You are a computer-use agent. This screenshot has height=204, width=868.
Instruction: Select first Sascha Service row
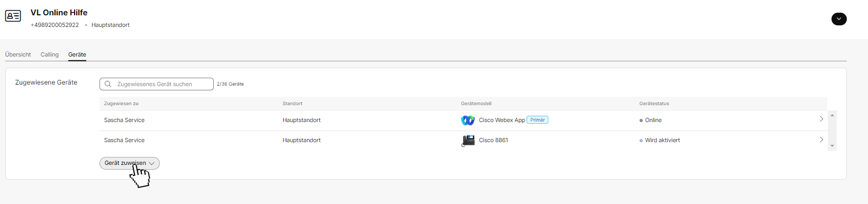[x=463, y=120]
